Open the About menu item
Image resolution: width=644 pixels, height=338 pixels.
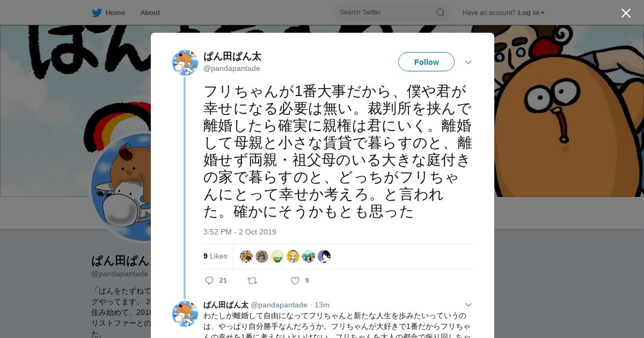click(150, 12)
